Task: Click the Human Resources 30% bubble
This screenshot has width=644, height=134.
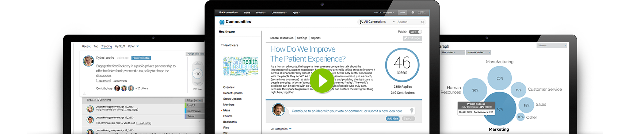Action: 475,90
